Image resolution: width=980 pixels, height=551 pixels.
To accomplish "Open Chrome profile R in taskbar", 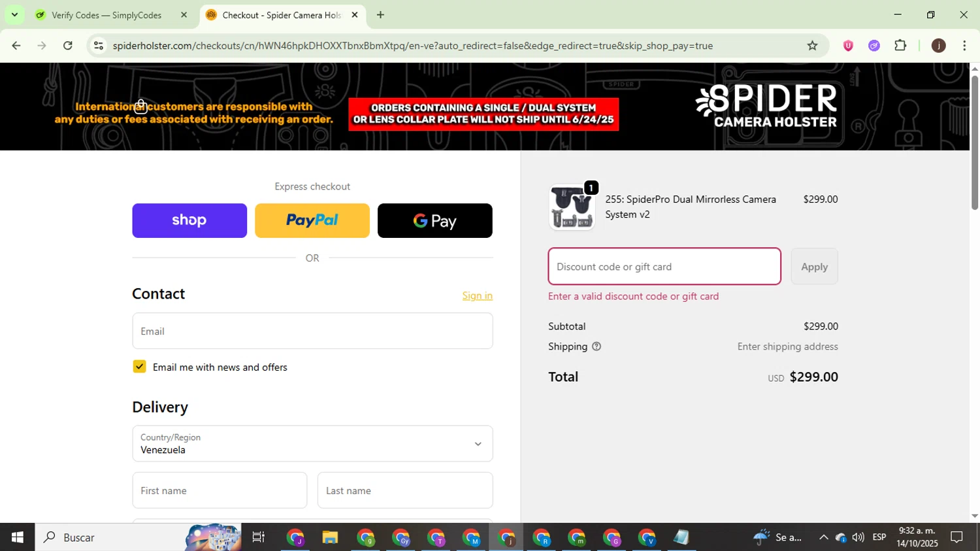I will [542, 537].
